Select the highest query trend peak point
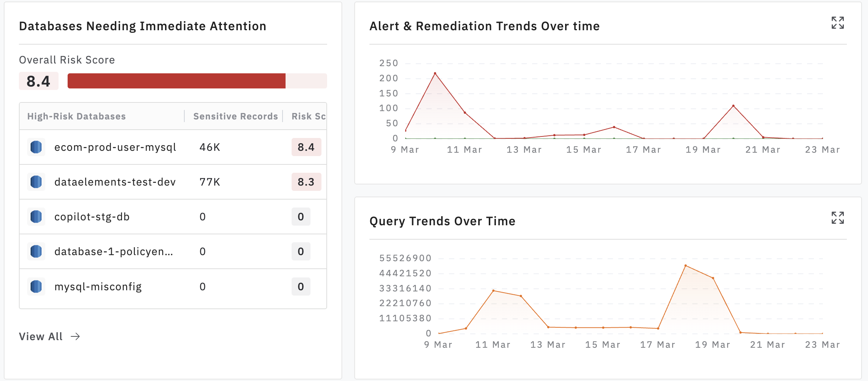The height and width of the screenshot is (381, 868). pyautogui.click(x=686, y=266)
